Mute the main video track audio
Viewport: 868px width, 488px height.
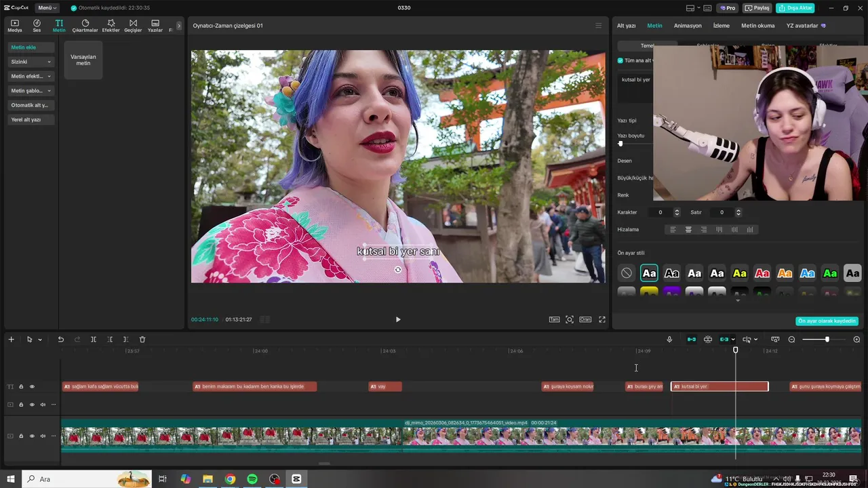point(43,436)
